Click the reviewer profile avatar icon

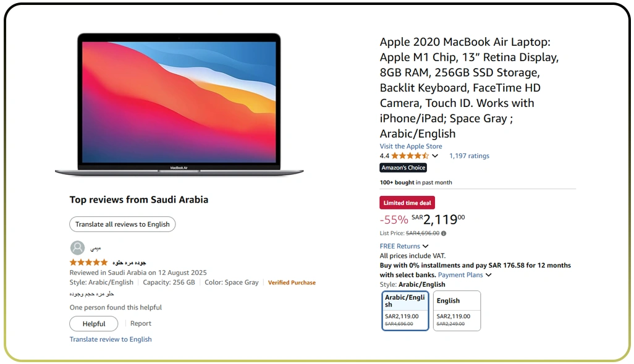(x=77, y=248)
